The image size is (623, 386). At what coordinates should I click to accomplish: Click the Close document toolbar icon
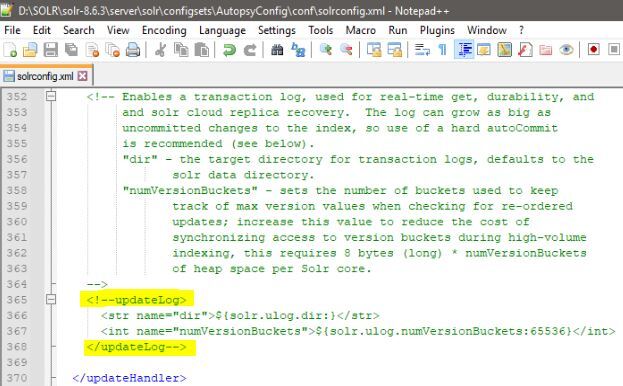click(92, 50)
